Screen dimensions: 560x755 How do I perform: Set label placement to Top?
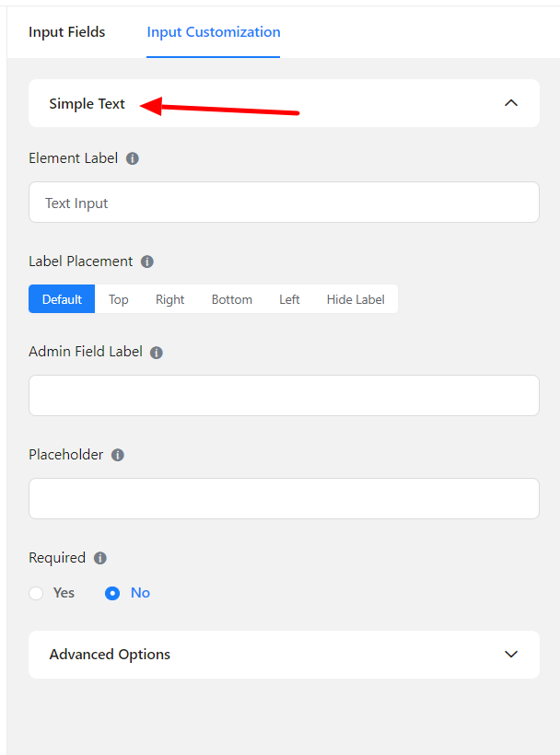[119, 299]
